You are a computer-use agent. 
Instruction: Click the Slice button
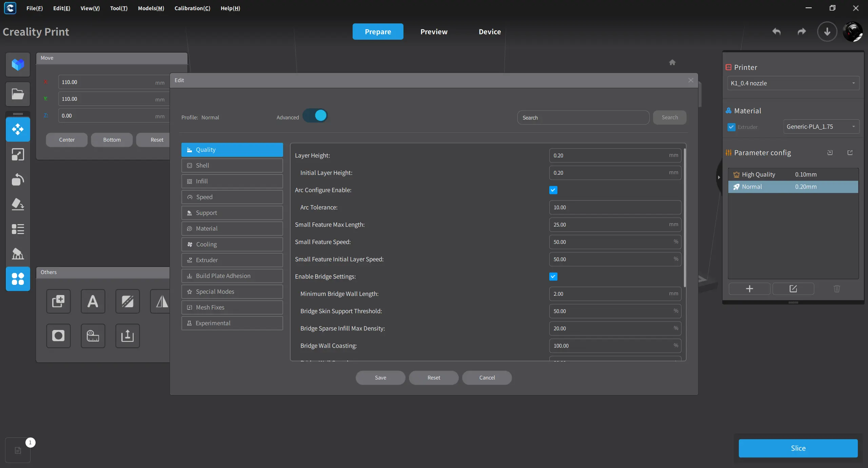tap(798, 448)
